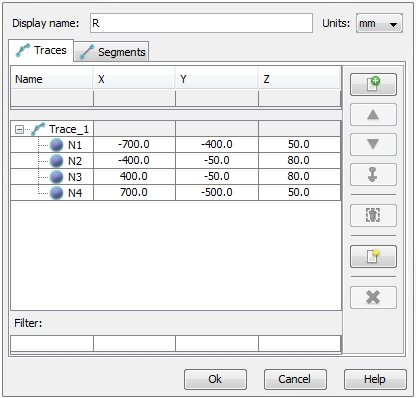Switch to the Segments tab
The image size is (416, 398).
[x=112, y=52]
